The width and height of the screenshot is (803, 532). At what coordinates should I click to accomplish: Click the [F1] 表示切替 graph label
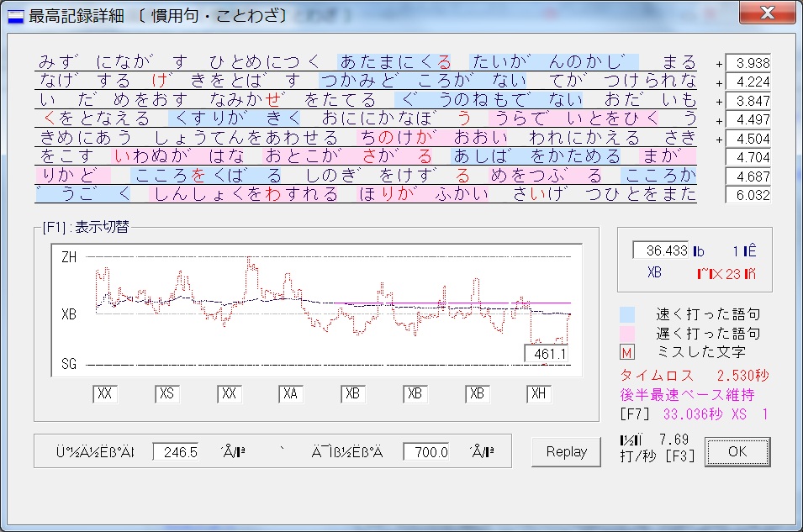[82, 227]
